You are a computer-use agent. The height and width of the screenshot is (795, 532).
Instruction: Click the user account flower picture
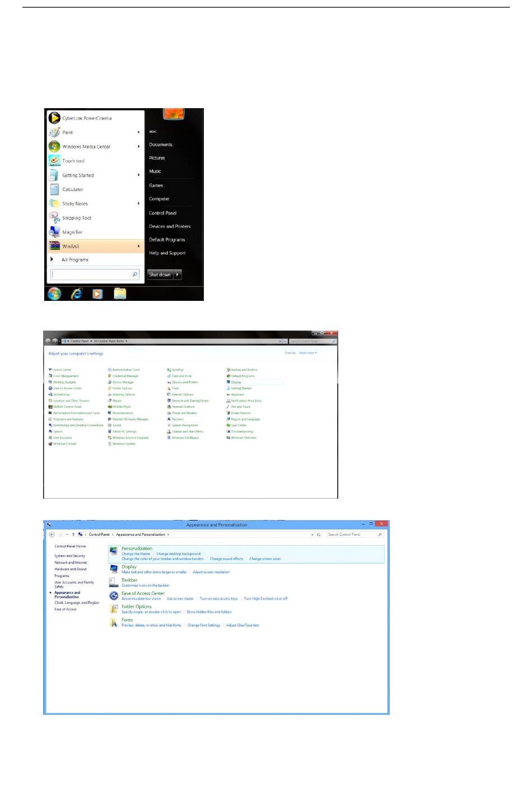tap(174, 114)
